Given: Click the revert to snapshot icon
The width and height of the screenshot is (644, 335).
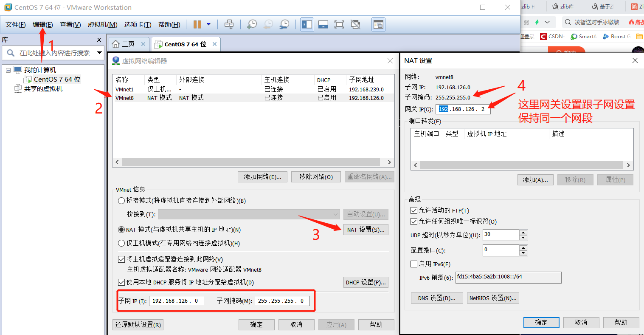Looking at the screenshot, I should tap(268, 25).
